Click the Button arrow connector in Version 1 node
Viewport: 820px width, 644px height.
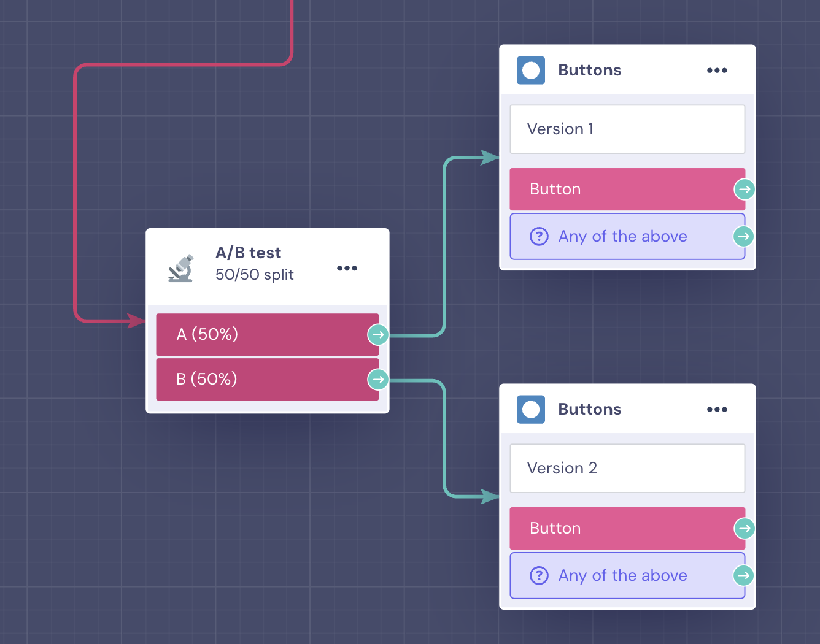[745, 190]
